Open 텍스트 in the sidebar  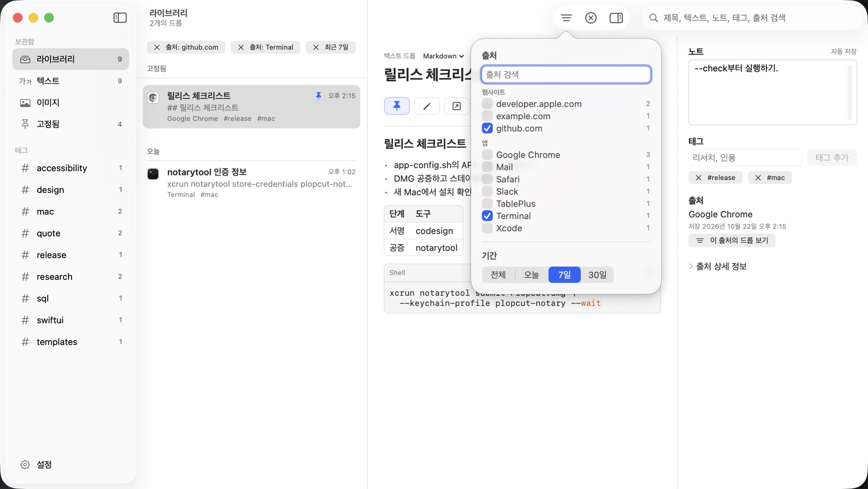(70, 81)
